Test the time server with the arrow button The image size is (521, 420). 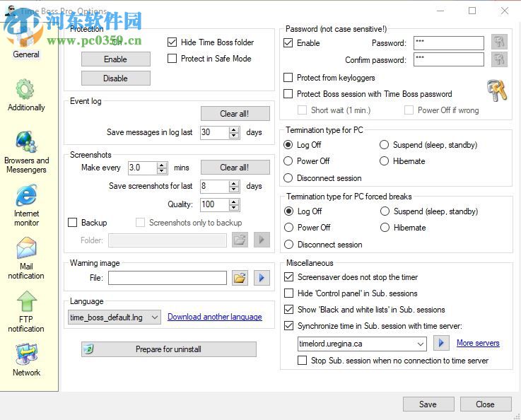441,343
